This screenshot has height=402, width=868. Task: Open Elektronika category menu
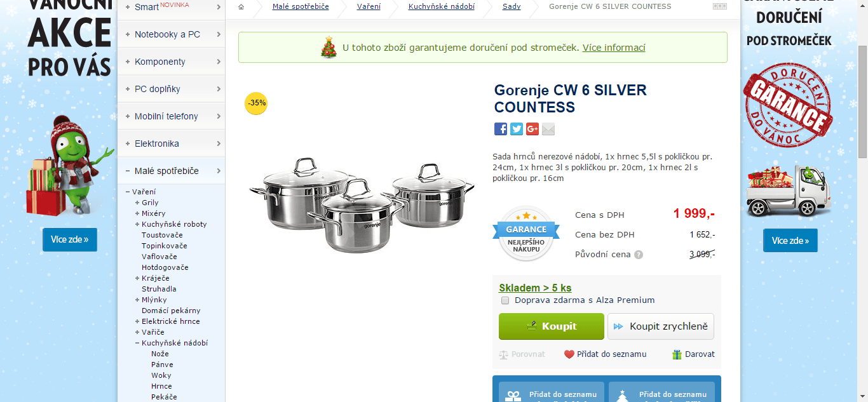coord(171,144)
